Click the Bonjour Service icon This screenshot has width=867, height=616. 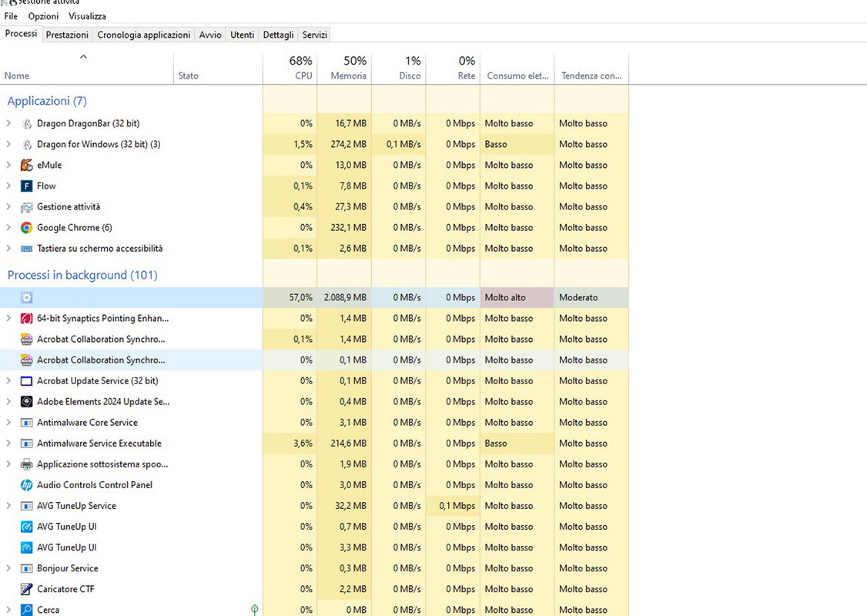click(x=26, y=568)
